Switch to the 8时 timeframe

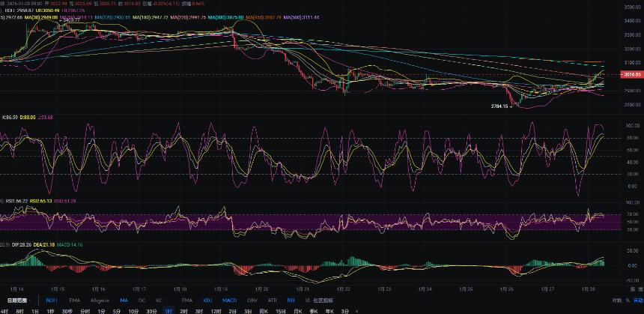click(19, 311)
